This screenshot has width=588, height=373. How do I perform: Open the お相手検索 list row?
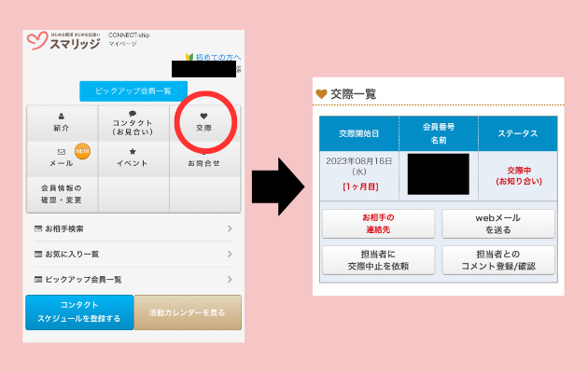[133, 228]
